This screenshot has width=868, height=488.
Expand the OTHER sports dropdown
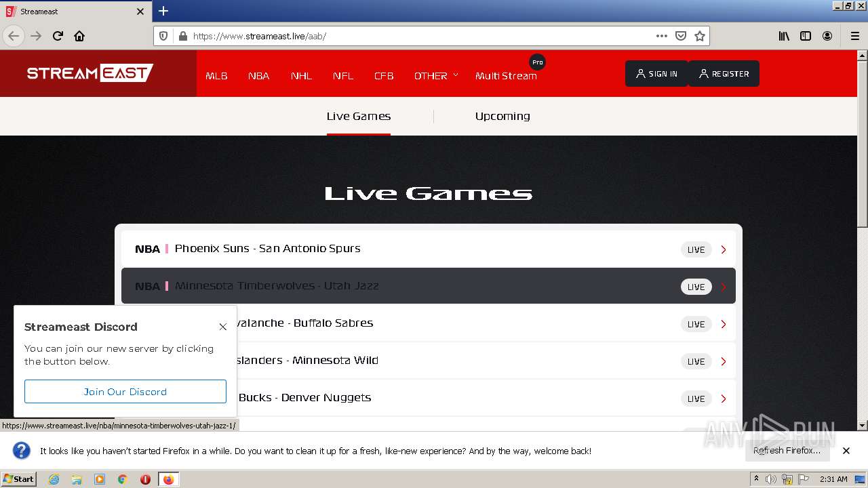tap(436, 75)
